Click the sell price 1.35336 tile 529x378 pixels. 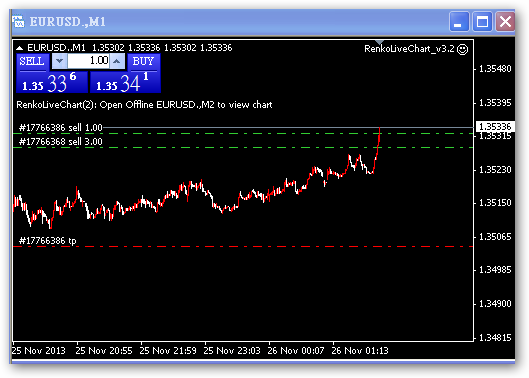coord(52,82)
